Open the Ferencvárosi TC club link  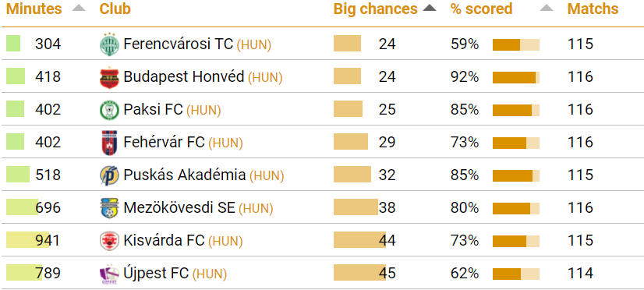[178, 44]
